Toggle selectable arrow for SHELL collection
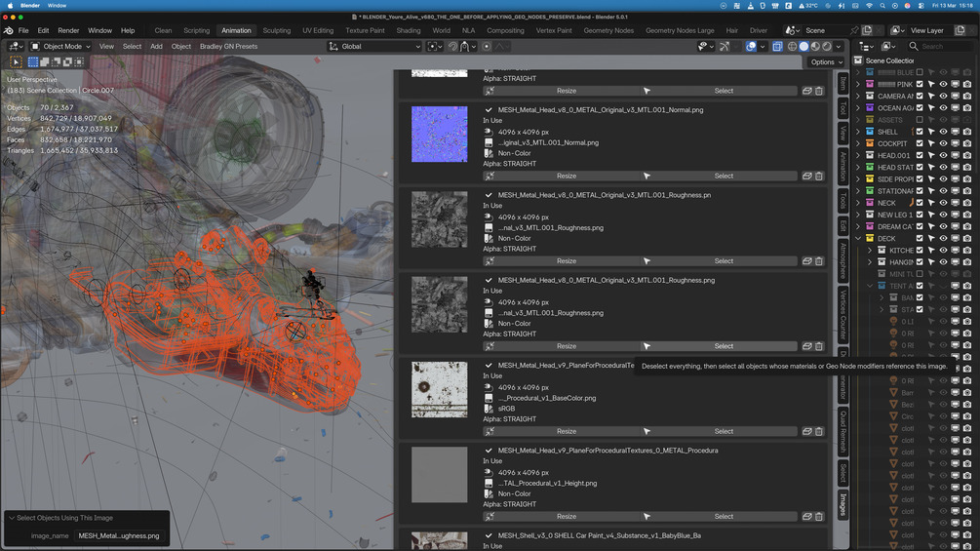 [x=931, y=132]
